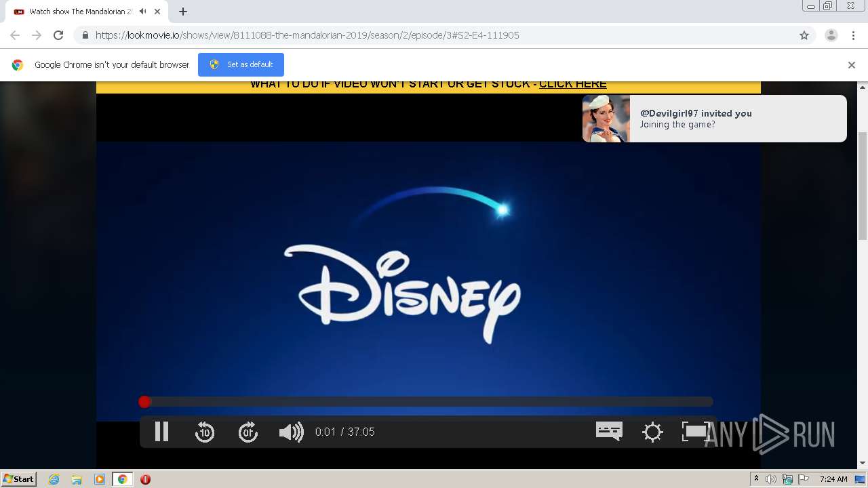Dismiss the default browser info bar
The height and width of the screenshot is (488, 868).
click(852, 65)
